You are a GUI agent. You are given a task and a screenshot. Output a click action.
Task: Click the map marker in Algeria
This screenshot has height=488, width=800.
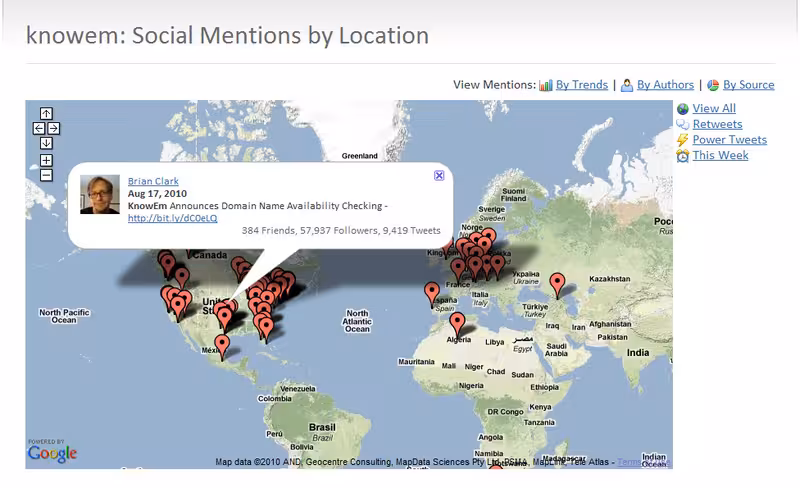458,324
